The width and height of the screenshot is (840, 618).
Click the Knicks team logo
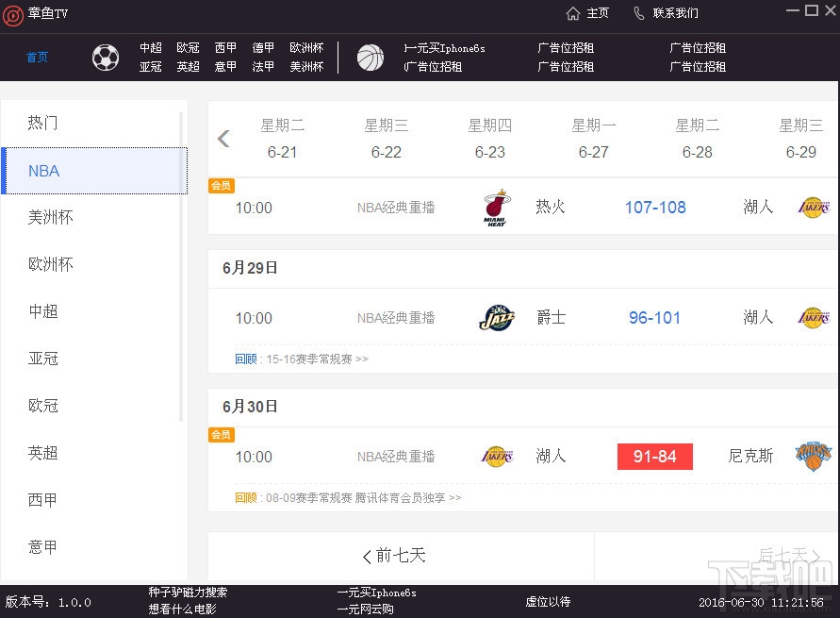(x=813, y=456)
